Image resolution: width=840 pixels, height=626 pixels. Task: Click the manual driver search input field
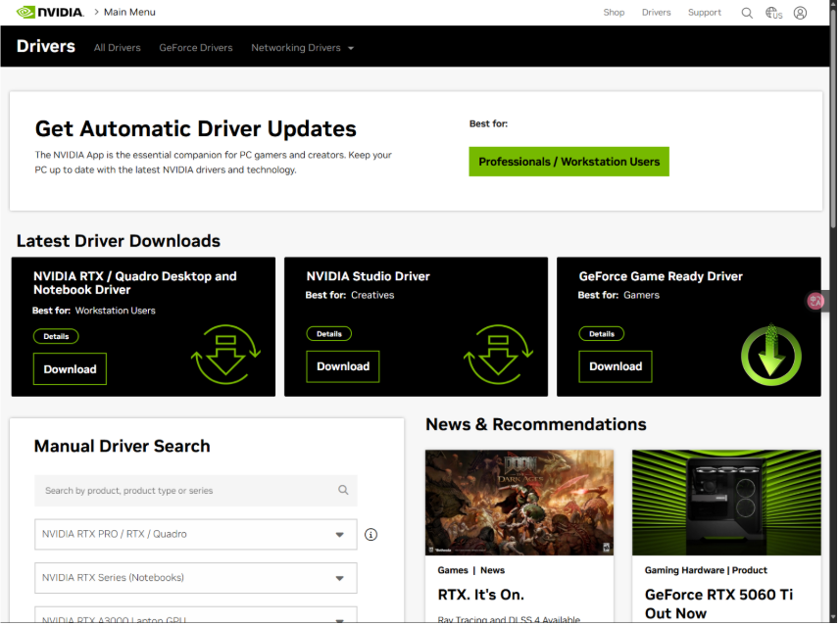[x=195, y=490]
